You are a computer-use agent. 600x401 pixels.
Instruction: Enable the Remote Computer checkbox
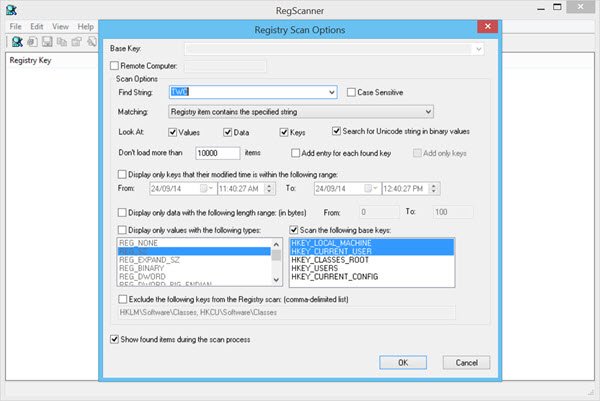point(114,66)
